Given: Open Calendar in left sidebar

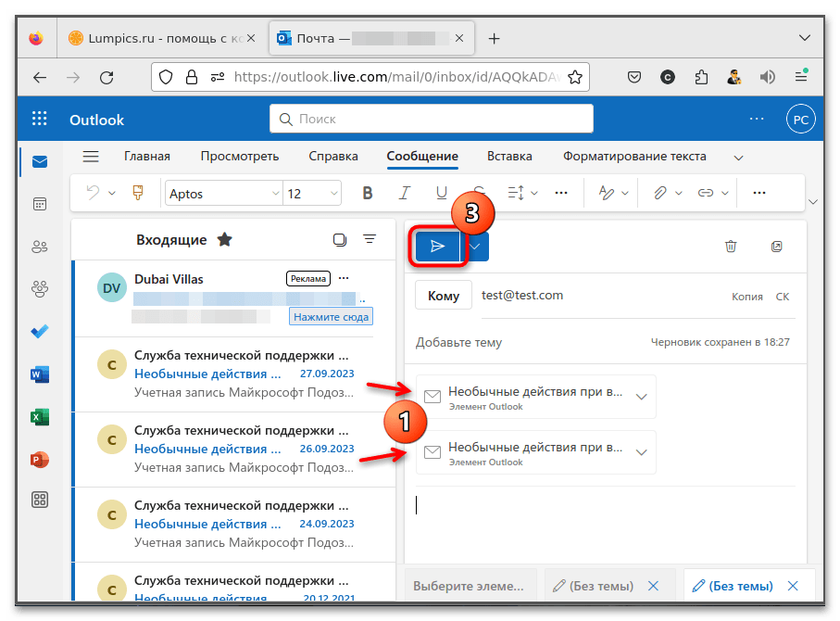Looking at the screenshot, I should (x=40, y=204).
